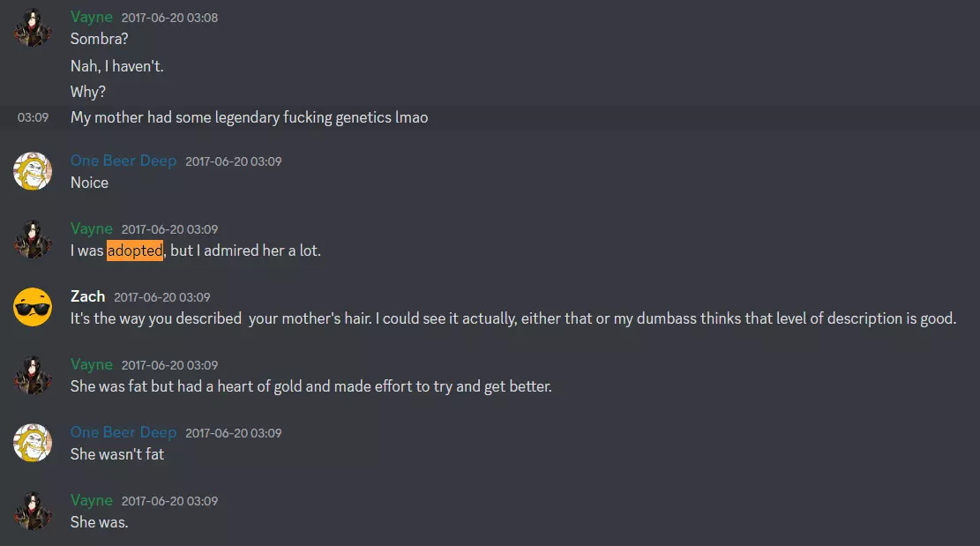This screenshot has width=980, height=546.
Task: Click the Zach username
Action: pos(87,296)
